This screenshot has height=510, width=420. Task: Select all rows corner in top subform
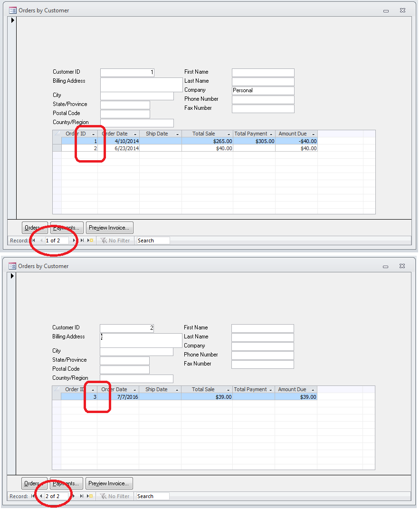coord(57,134)
